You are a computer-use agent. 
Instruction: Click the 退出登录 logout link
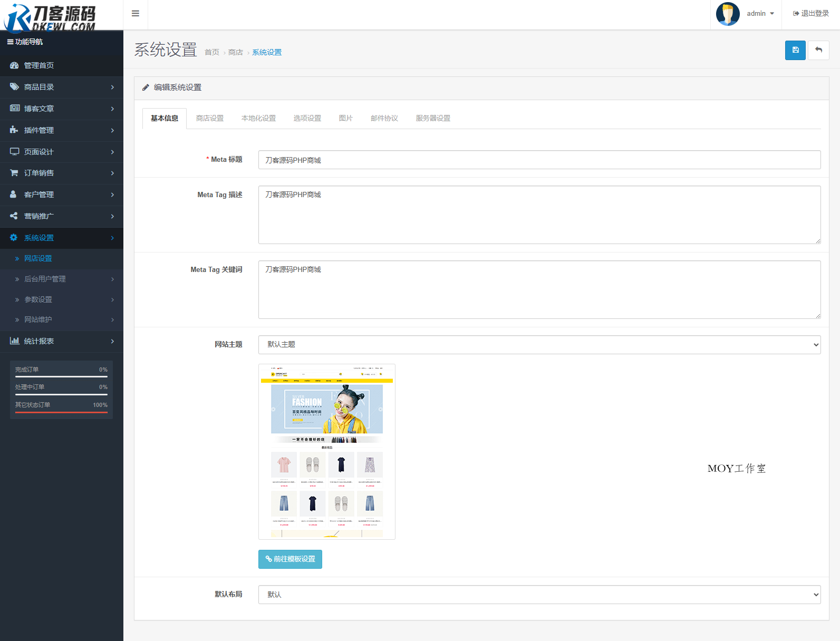point(811,14)
